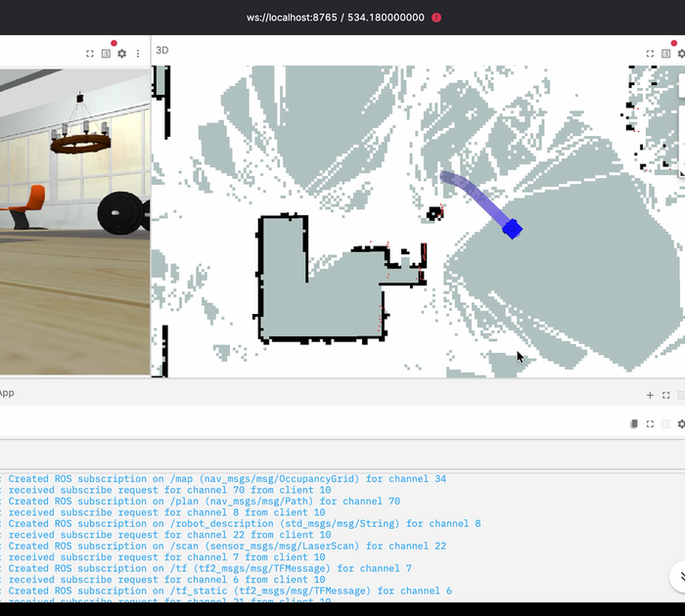Screen dimensions: 685x616
Task: Click log line 'subscribe request for channel 22'
Action: click(165, 535)
